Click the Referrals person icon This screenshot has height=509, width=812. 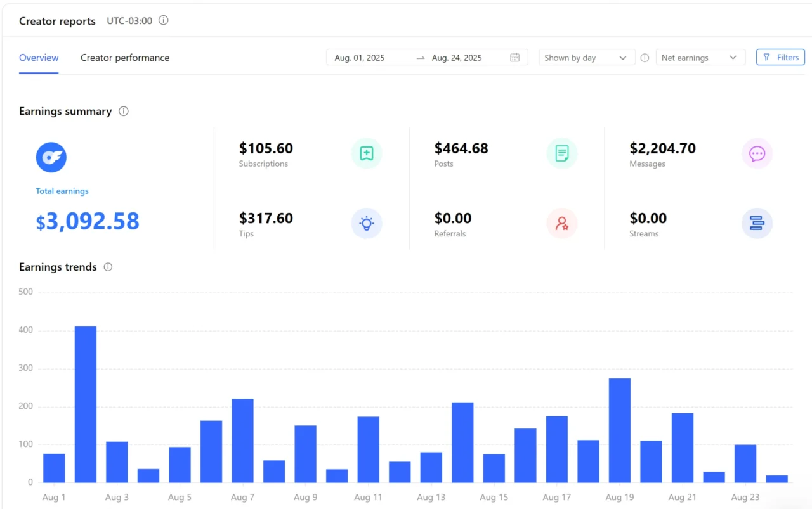[x=561, y=223]
